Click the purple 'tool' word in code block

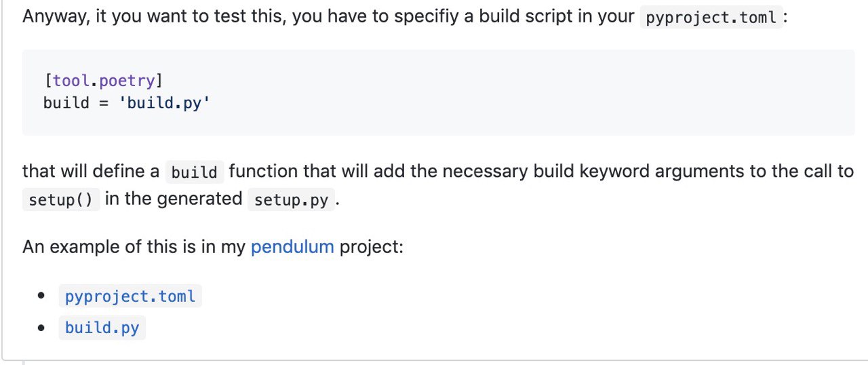tap(71, 81)
